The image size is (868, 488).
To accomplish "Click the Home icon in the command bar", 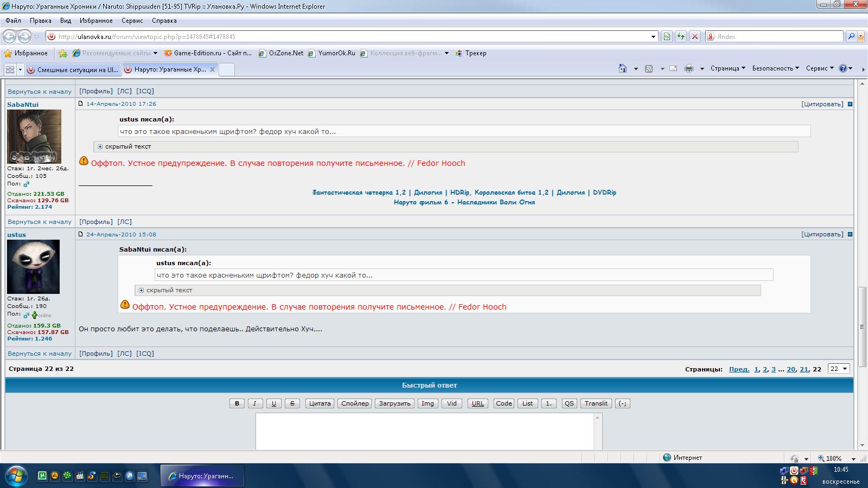I will (x=623, y=68).
